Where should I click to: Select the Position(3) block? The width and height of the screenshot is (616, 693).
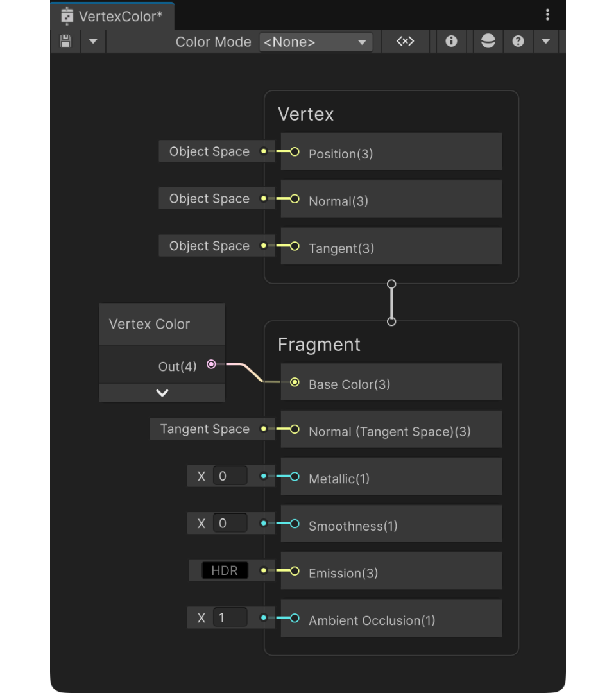(x=391, y=151)
